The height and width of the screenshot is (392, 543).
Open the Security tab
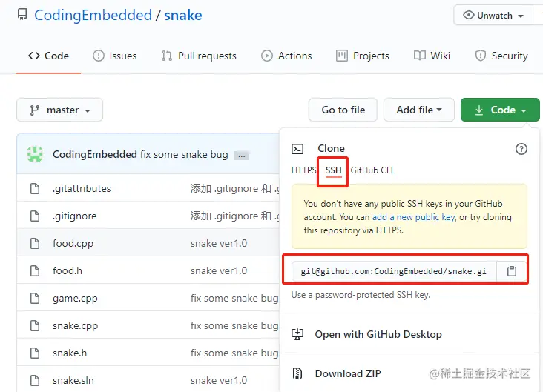coord(501,56)
